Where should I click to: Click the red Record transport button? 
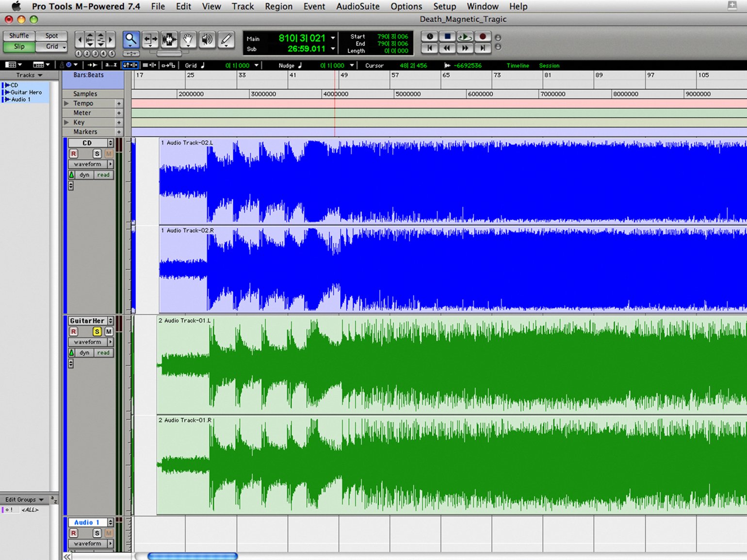pos(483,37)
